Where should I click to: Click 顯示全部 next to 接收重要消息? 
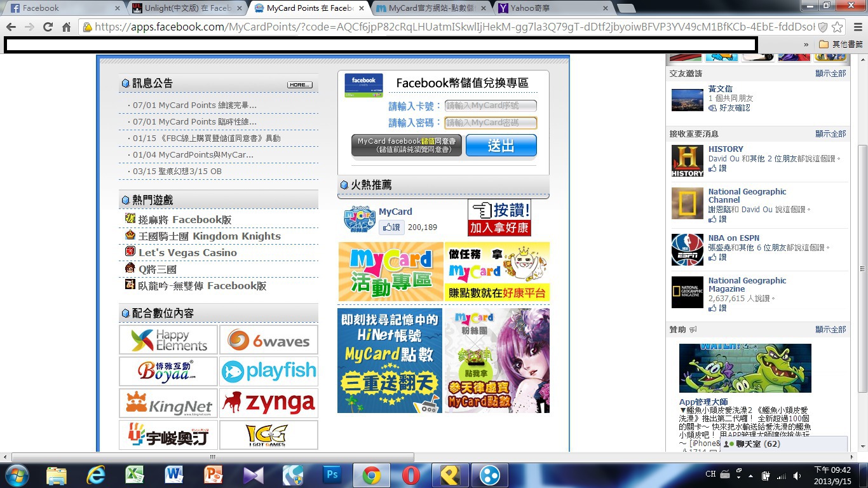831,134
